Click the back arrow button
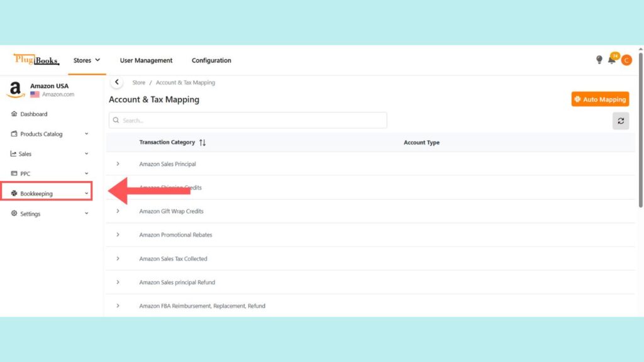 tap(116, 82)
